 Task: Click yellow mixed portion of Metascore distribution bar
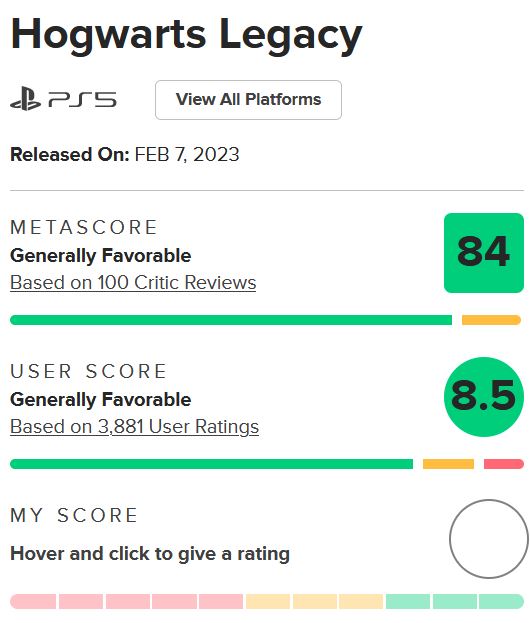click(491, 320)
